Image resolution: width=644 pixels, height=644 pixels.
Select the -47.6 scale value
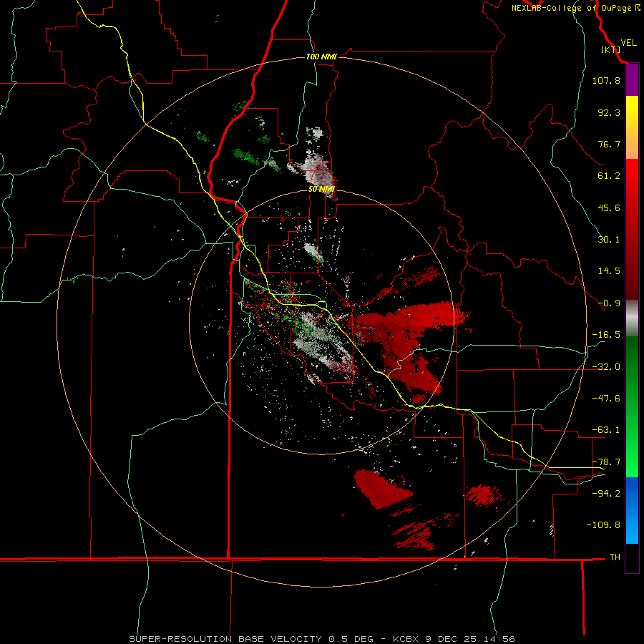coord(606,399)
